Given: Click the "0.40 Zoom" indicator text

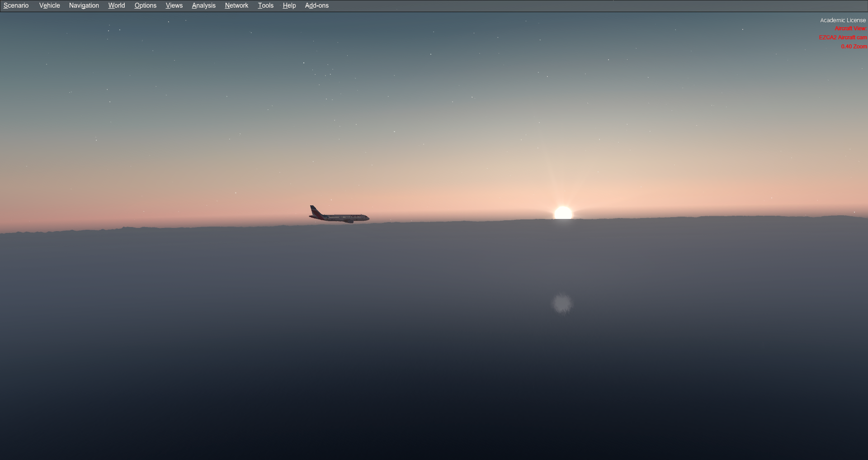Looking at the screenshot, I should [854, 47].
